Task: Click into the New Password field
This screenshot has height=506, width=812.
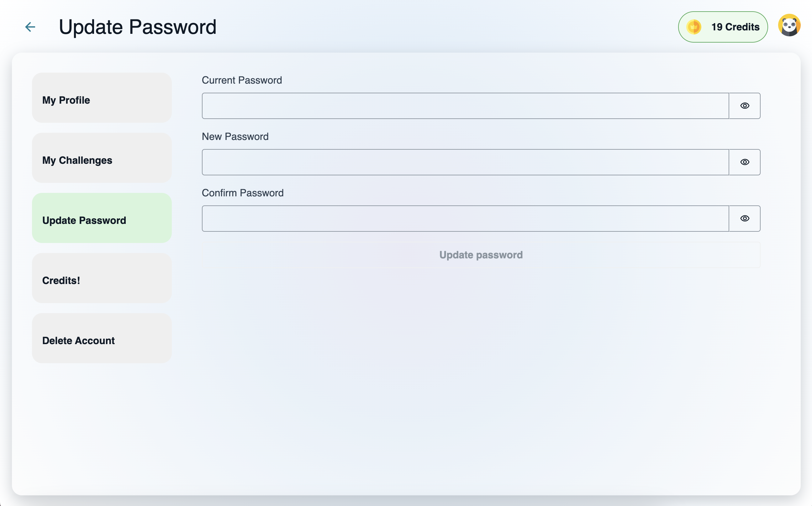Action: (465, 162)
